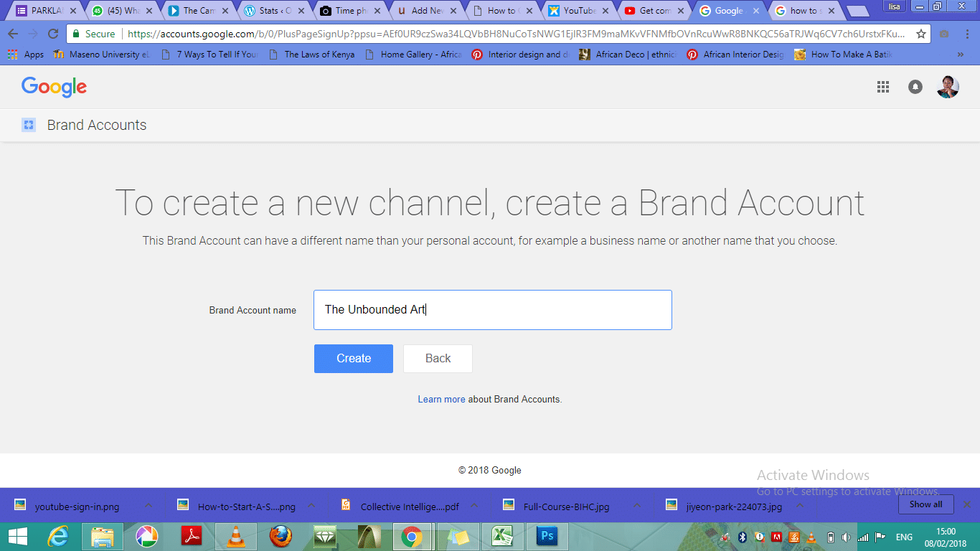
Task: Expand options for Collective Intelligence pdf download
Action: coord(474,506)
